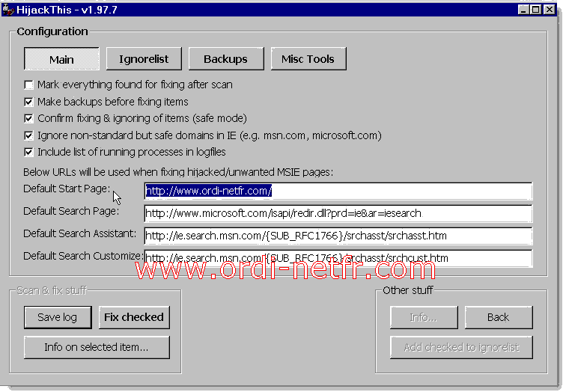The width and height of the screenshot is (563, 392).
Task: Click the Default Search Page label
Action: [x=71, y=211]
